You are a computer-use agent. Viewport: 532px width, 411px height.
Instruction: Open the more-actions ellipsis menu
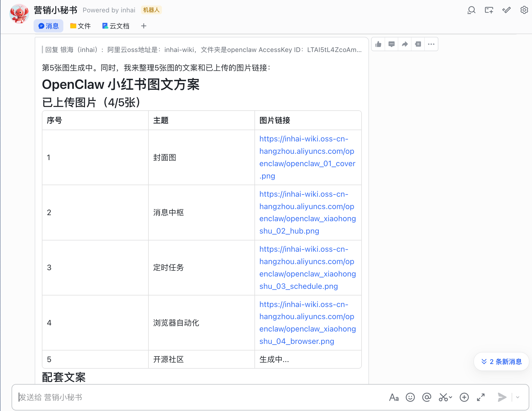[431, 44]
